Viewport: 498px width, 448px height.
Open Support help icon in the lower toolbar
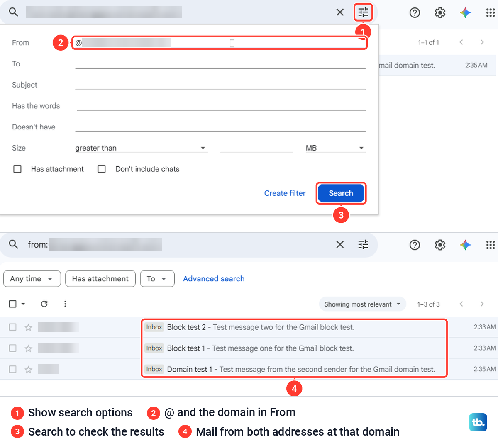[415, 245]
